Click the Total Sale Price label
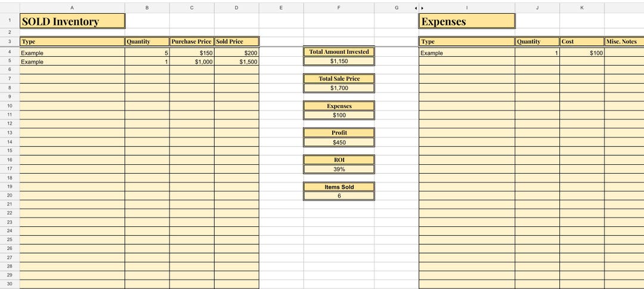644x289 pixels. (339, 78)
